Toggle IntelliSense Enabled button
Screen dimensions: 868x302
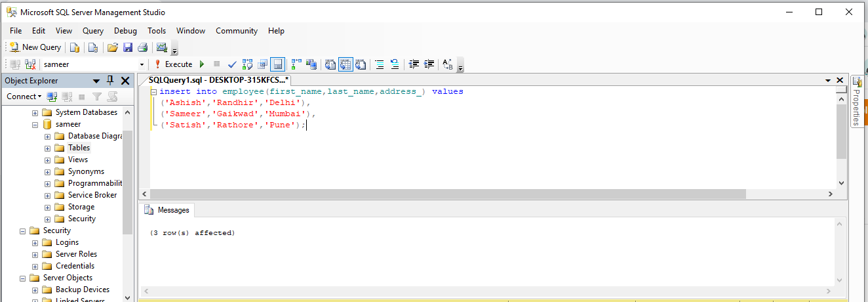[277, 64]
